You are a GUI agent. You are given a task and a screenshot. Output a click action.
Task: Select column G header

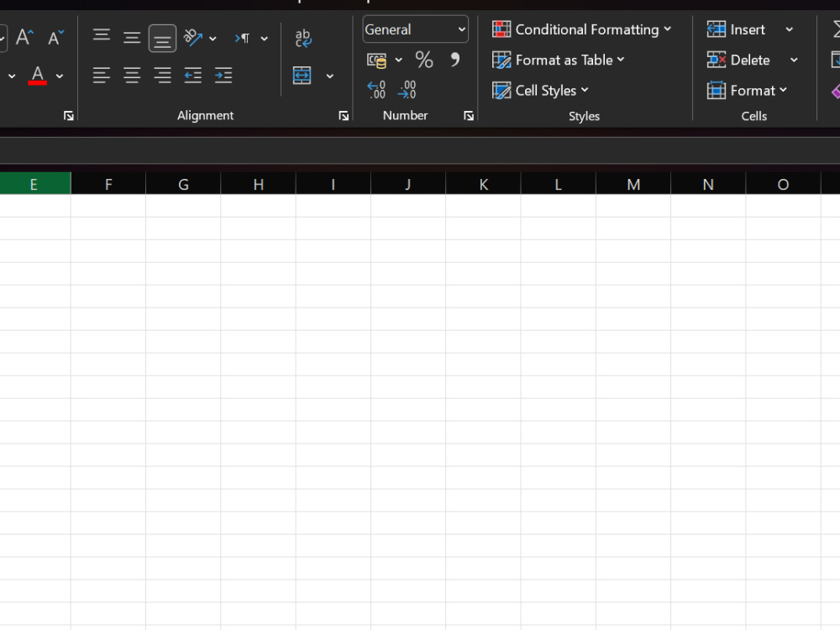(183, 184)
